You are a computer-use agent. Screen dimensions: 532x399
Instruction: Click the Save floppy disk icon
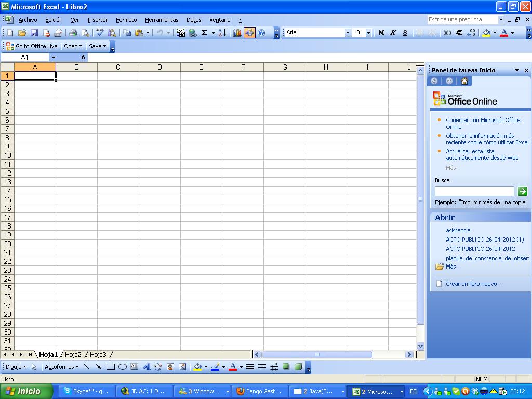(x=34, y=33)
